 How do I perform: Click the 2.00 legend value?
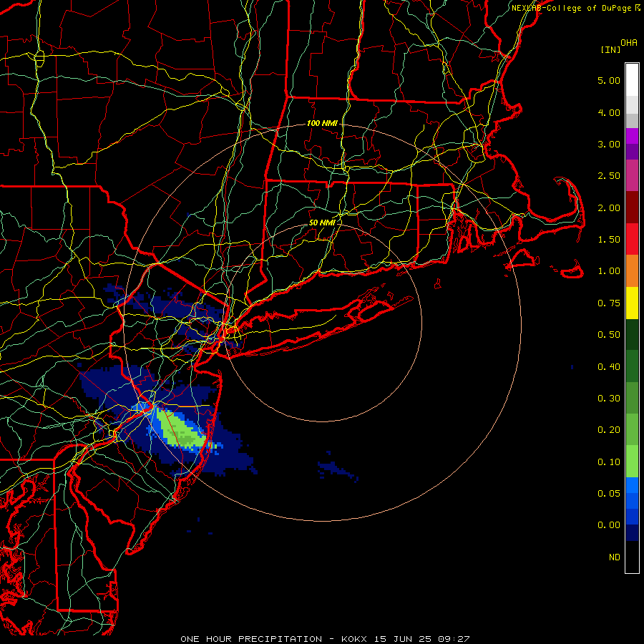(x=609, y=208)
